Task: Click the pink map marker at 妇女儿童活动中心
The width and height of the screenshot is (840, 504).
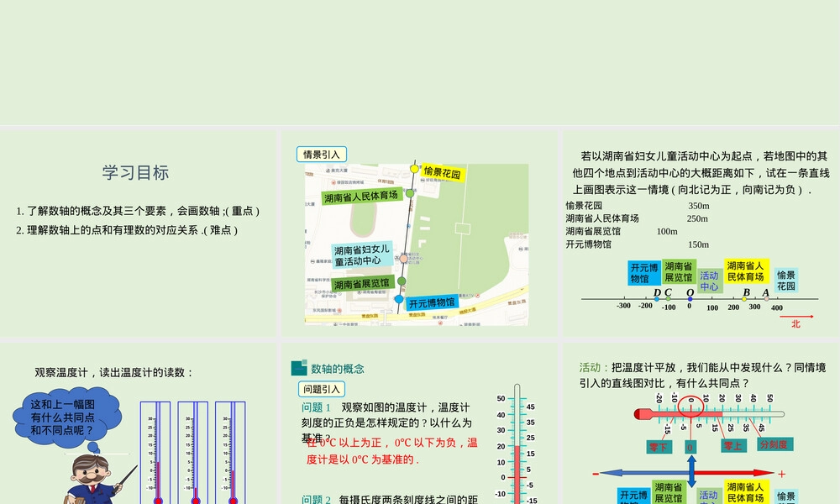Action: [x=403, y=259]
